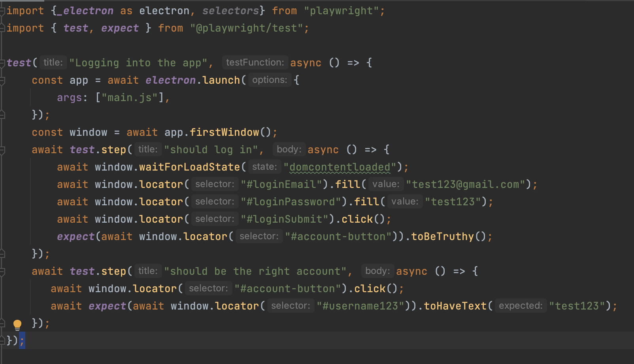634x364 pixels.
Task: Click the options: parameter hint
Action: (270, 80)
